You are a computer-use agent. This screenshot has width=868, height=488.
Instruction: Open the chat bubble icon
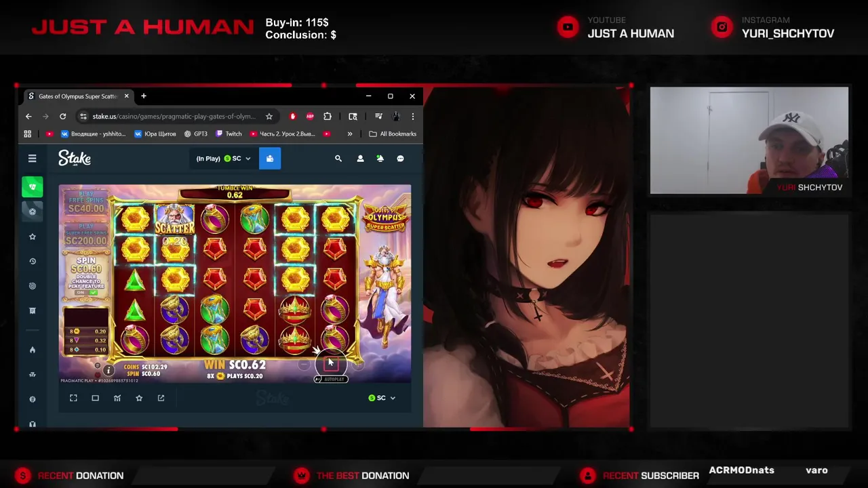pyautogui.click(x=400, y=159)
